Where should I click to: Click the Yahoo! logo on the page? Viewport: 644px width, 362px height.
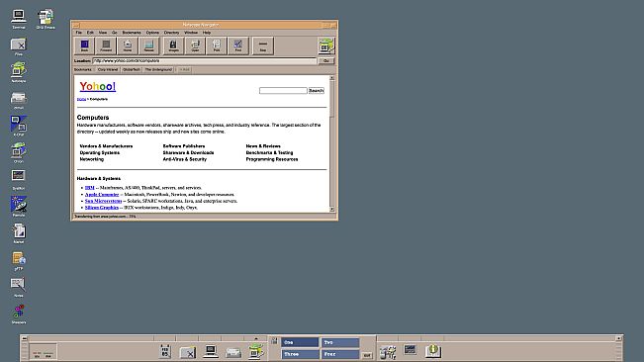(x=98, y=86)
